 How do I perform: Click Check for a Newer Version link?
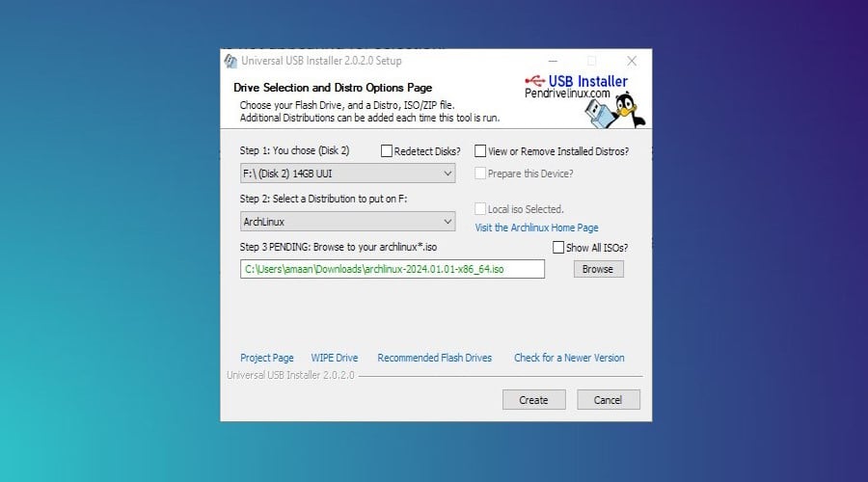pyautogui.click(x=569, y=358)
